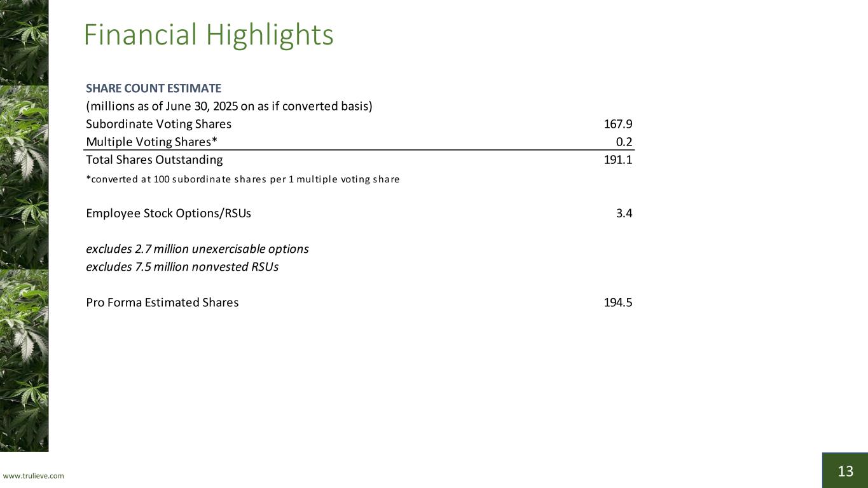Click the 3.4 options/RSUs value
The width and height of the screenshot is (868, 488).
(x=624, y=213)
